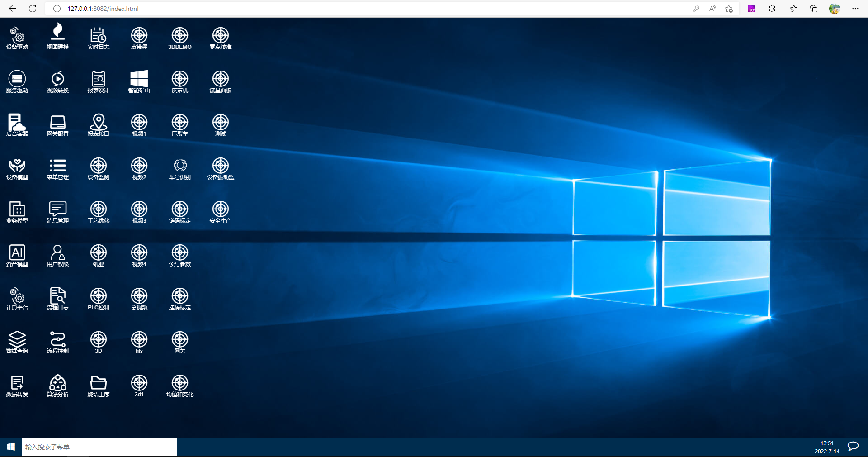Open the 3DDEMO icon
The height and width of the screenshot is (457, 868).
(180, 38)
